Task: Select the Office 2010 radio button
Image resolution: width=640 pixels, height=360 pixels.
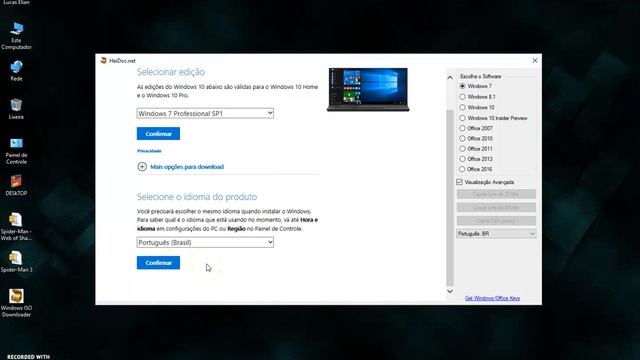Action: click(462, 138)
